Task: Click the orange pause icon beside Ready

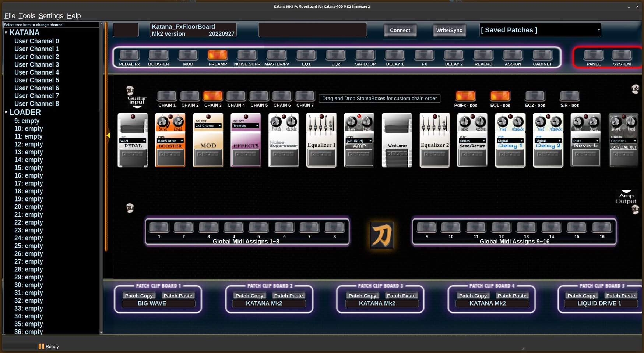Action: tap(41, 346)
